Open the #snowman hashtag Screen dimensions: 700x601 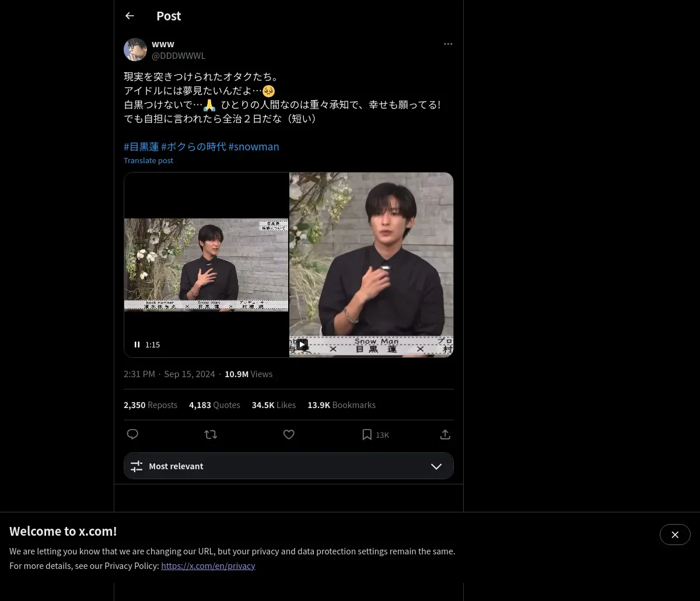[x=254, y=147]
